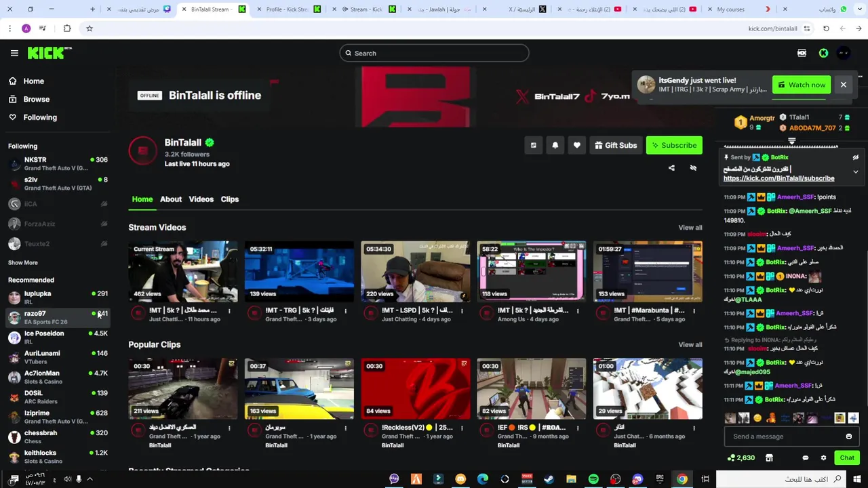Hide the pinned BotRix message

855,157
